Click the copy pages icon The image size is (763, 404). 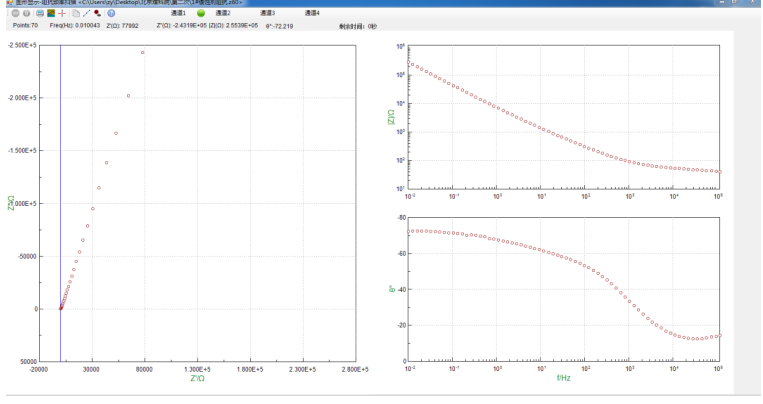point(76,13)
